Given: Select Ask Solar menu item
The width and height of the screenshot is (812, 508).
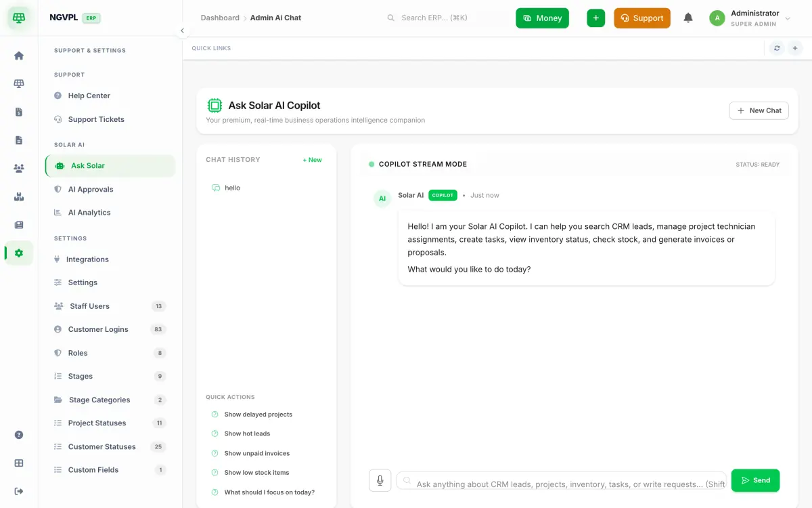Looking at the screenshot, I should point(110,165).
